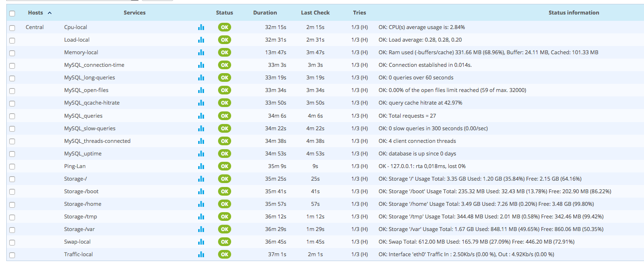644x263 pixels.
Task: Select the checkbox for the Storage-/home row
Action: pyautogui.click(x=12, y=204)
